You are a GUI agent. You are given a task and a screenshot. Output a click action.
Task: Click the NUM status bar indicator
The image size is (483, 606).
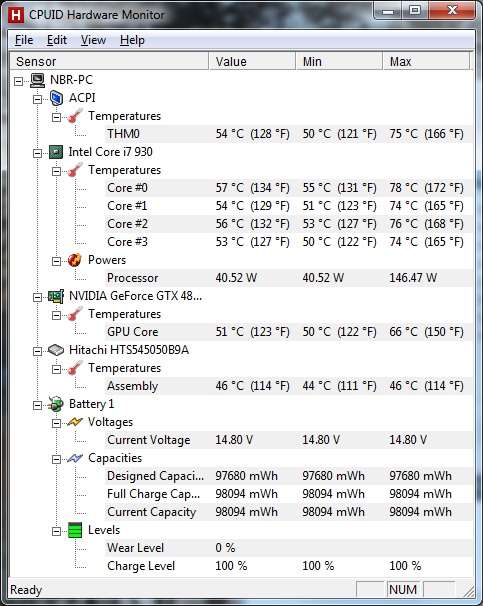click(403, 590)
